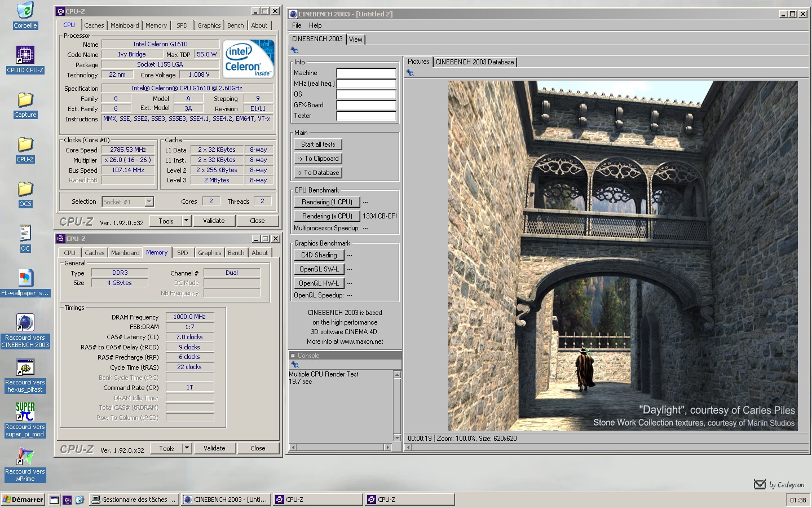The width and height of the screenshot is (812, 508).
Task: Open the Socket #1 selection combo box
Action: click(128, 202)
